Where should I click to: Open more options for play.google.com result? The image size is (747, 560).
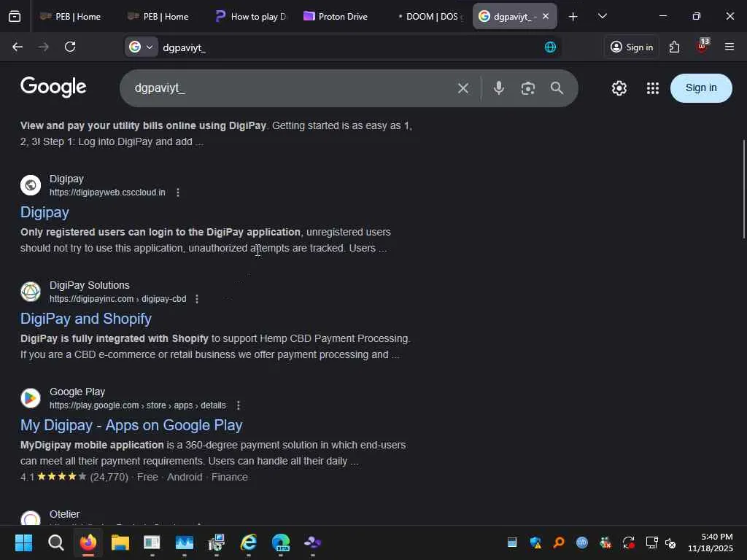coord(239,405)
